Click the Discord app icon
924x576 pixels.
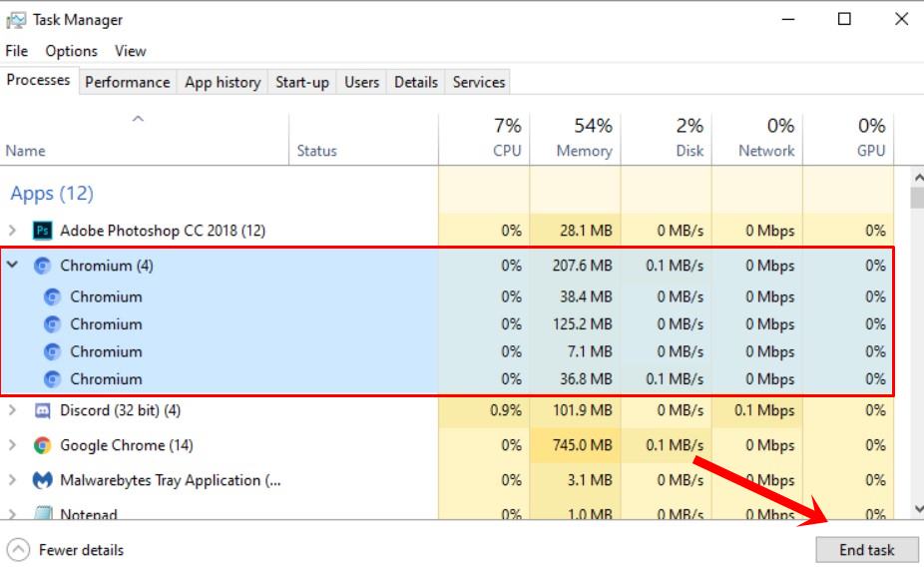42,410
